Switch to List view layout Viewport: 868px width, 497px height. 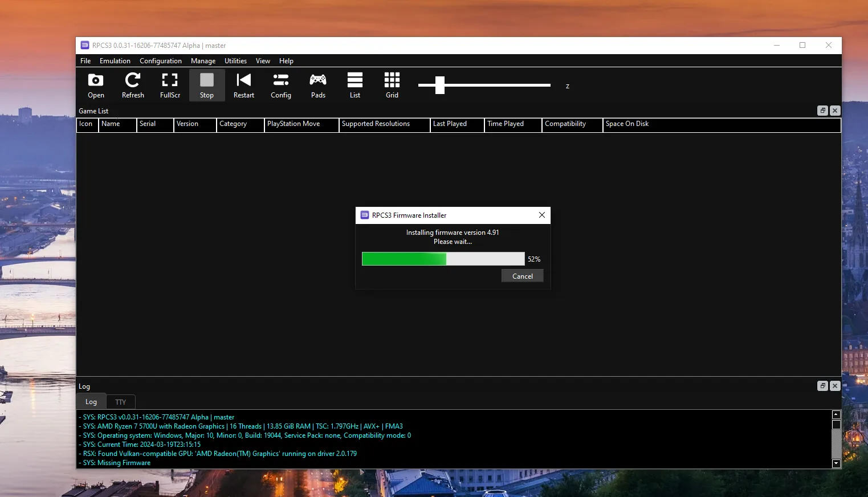[355, 85]
